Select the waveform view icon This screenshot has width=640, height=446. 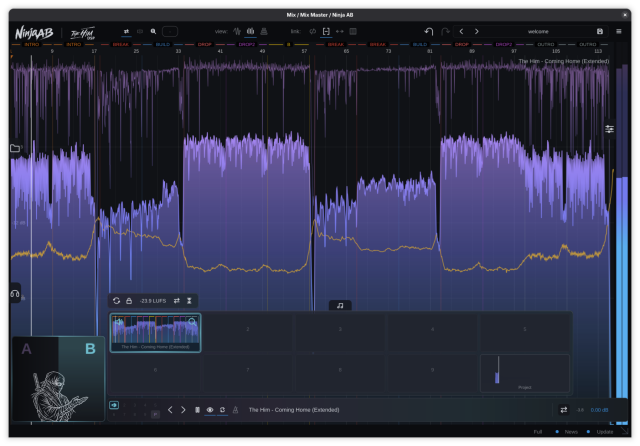(x=237, y=31)
